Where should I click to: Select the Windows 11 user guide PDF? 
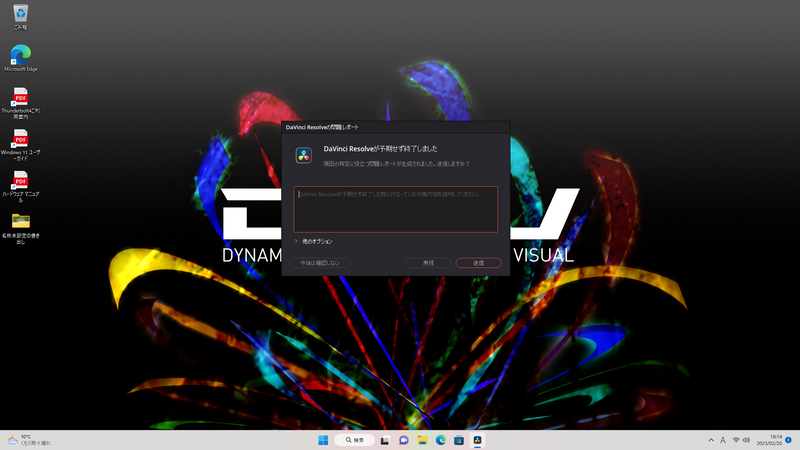click(20, 145)
